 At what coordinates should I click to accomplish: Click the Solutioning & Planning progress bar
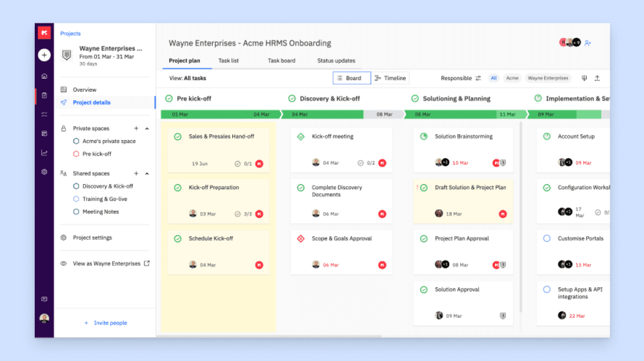click(465, 115)
